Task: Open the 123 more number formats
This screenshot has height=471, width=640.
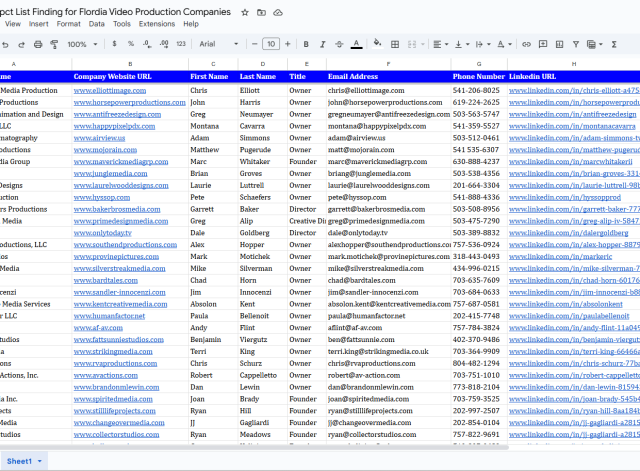Action: pyautogui.click(x=181, y=44)
